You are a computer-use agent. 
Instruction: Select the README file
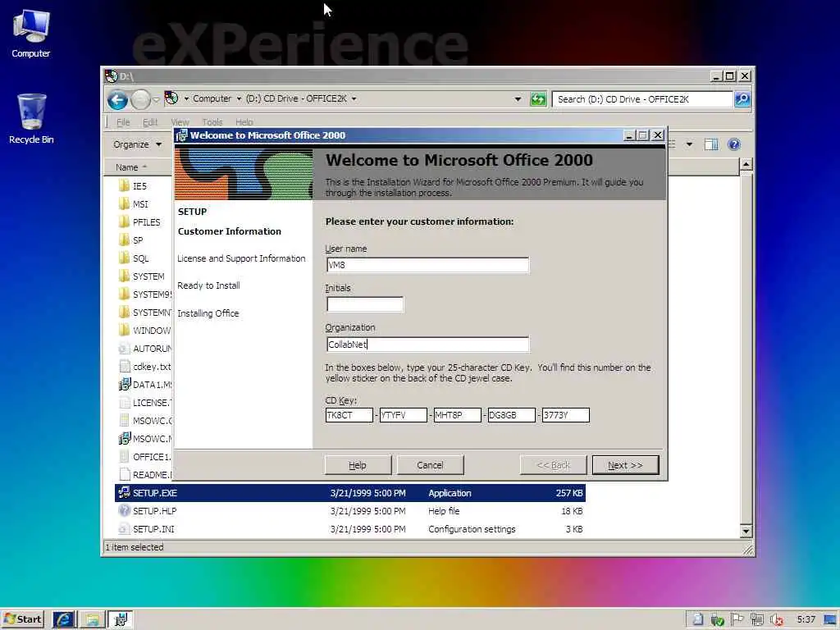pos(144,475)
